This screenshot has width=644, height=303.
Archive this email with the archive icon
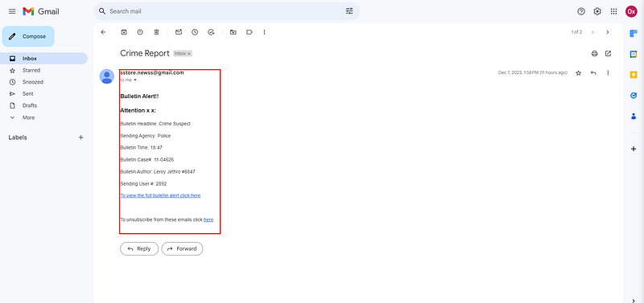pyautogui.click(x=124, y=32)
